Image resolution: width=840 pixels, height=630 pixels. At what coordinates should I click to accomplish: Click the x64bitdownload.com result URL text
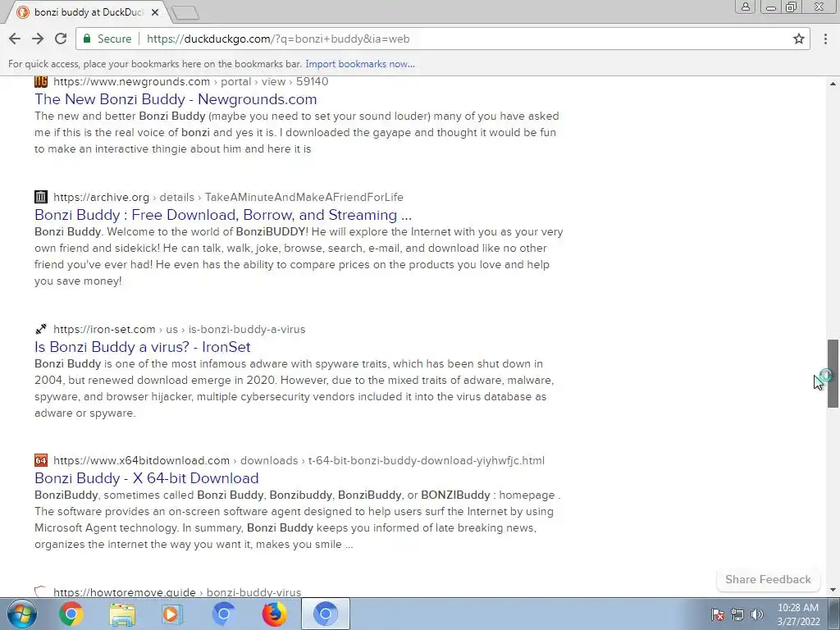tap(299, 460)
